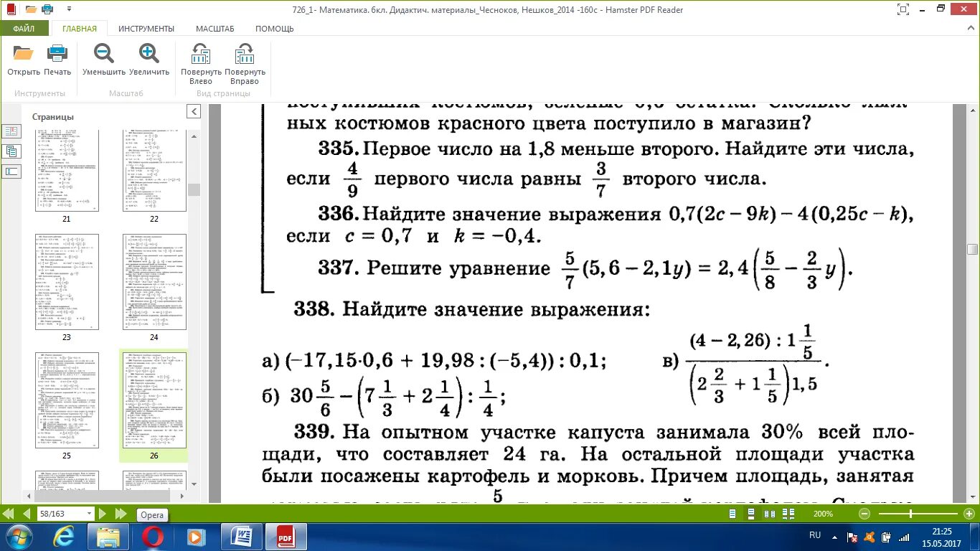Go to last page button

120,514
